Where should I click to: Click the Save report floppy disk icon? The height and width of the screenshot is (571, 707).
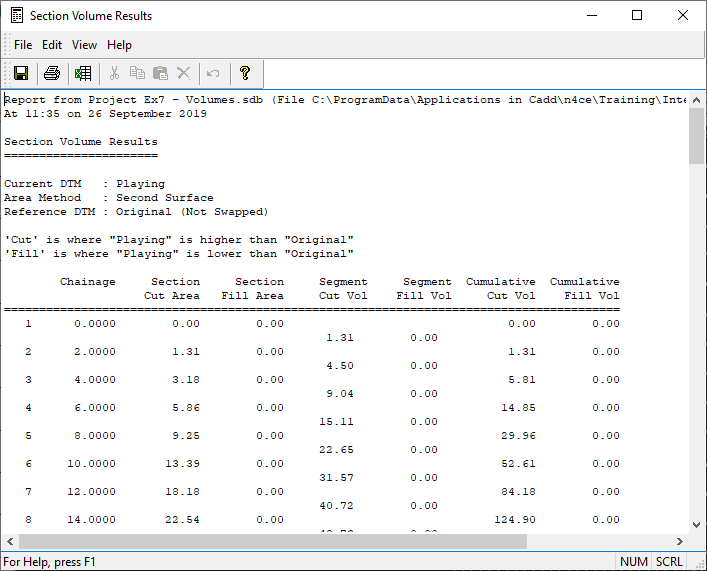pos(21,73)
